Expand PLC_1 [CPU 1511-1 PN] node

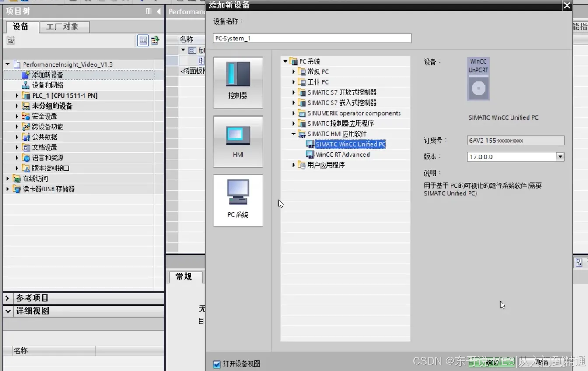[17, 95]
